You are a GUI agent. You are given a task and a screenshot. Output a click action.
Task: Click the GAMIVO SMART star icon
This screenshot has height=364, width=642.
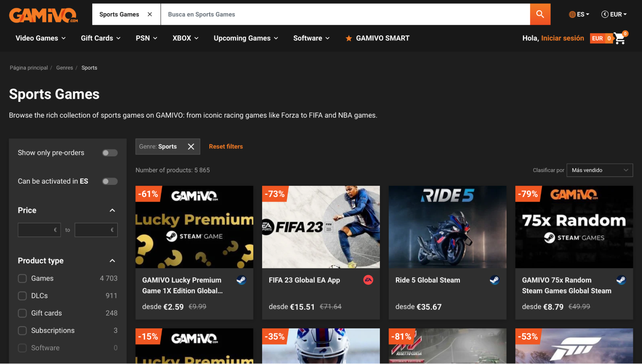point(348,38)
